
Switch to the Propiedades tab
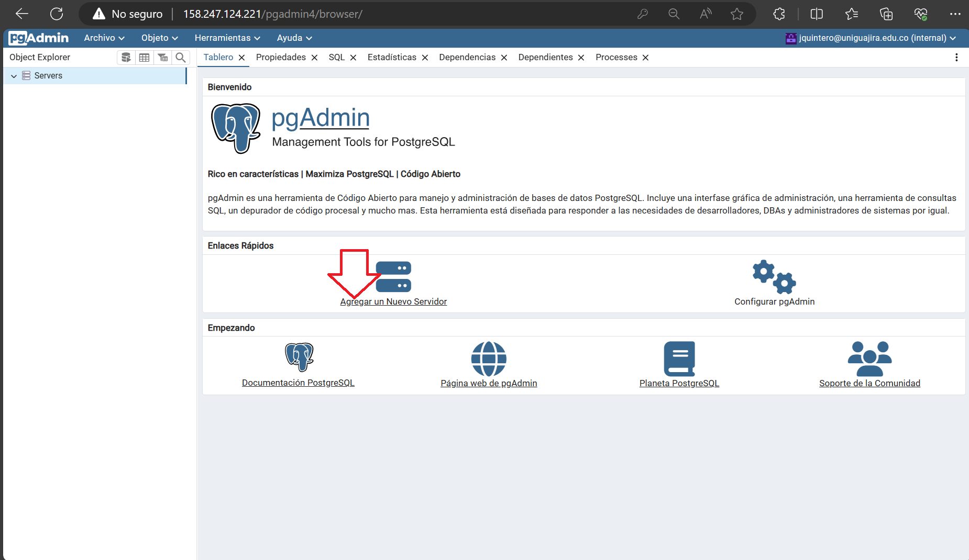[x=281, y=57]
